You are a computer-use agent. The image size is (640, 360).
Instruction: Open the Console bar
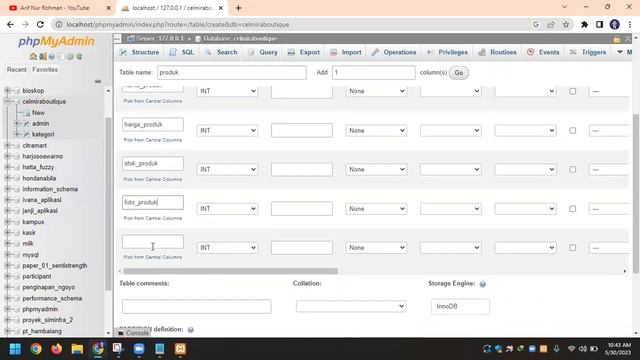point(133,333)
